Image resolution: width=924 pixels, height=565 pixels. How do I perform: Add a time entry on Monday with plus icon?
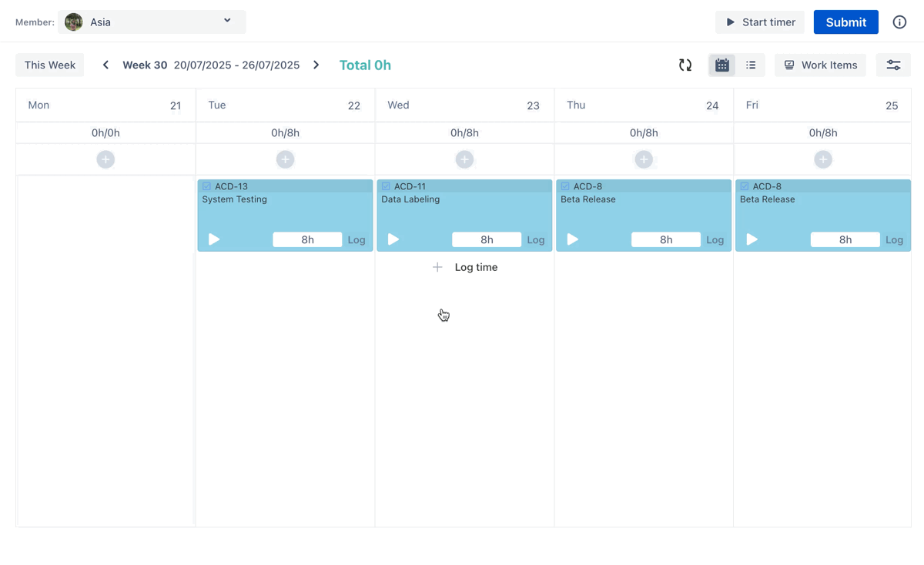click(x=105, y=159)
